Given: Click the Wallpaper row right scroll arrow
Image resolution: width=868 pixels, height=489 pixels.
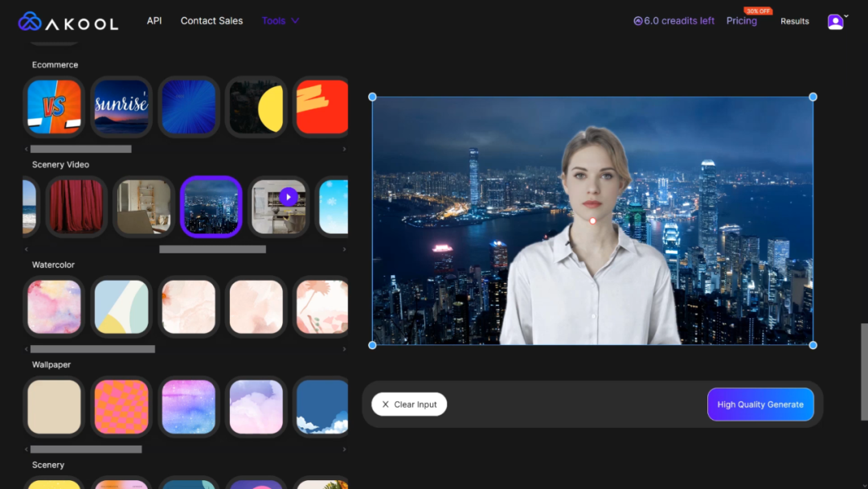Looking at the screenshot, I should (344, 449).
